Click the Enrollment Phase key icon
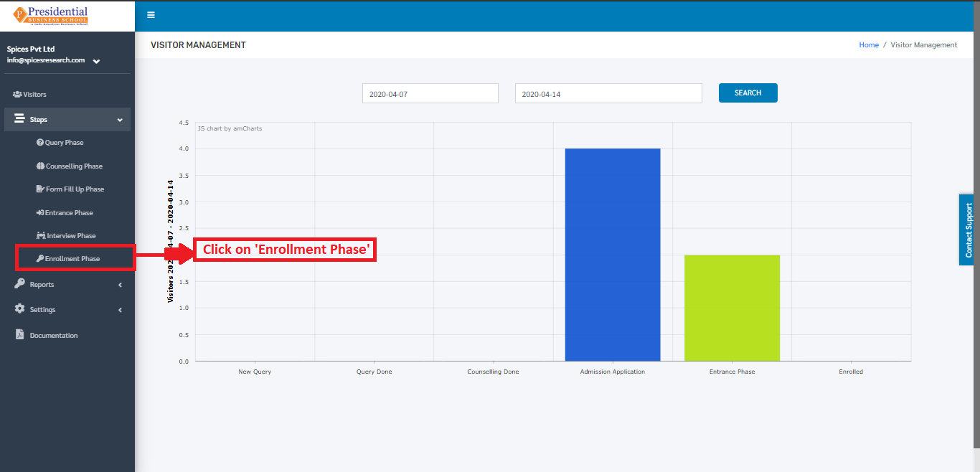The width and height of the screenshot is (980, 472). click(40, 258)
